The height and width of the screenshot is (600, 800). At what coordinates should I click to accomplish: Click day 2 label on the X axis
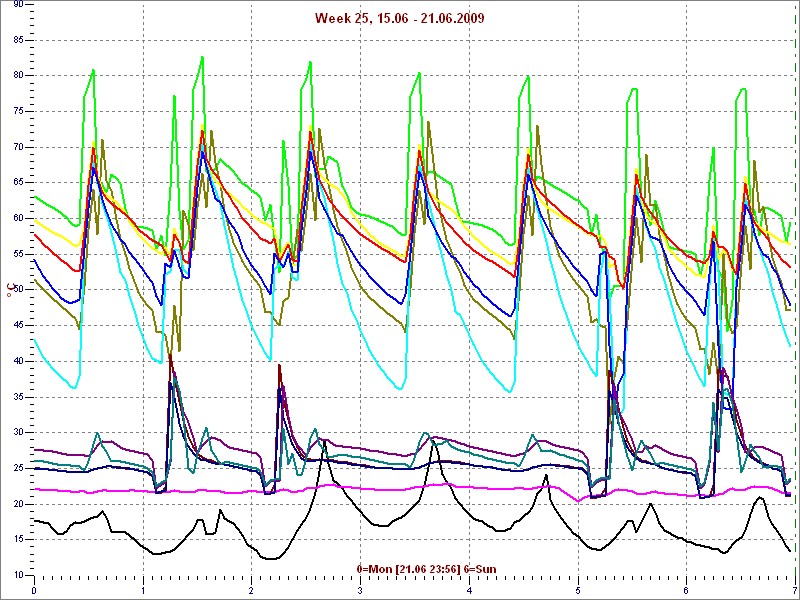pyautogui.click(x=252, y=591)
